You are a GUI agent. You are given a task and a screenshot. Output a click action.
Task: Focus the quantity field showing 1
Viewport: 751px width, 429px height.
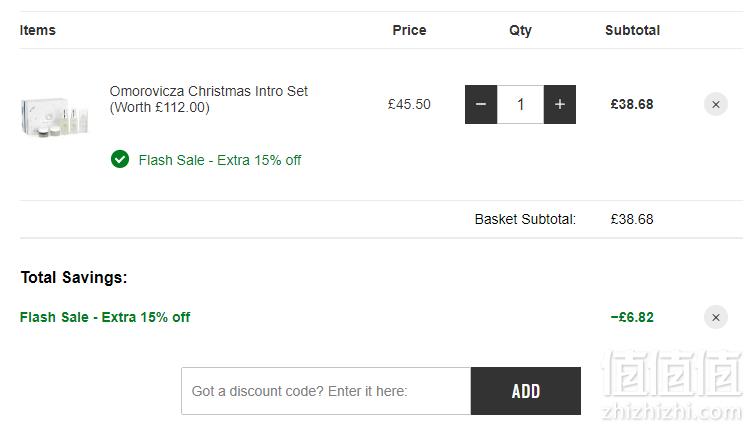[521, 104]
